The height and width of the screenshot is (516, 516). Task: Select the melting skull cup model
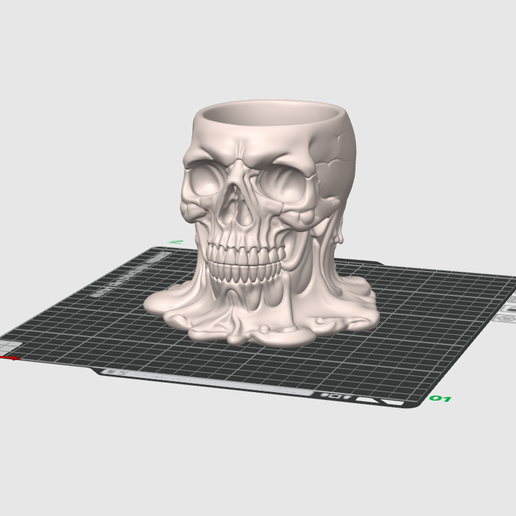(x=262, y=223)
